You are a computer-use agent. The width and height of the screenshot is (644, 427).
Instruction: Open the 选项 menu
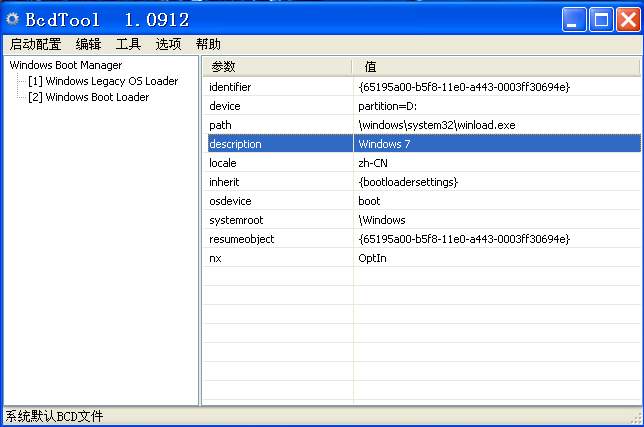coord(168,44)
